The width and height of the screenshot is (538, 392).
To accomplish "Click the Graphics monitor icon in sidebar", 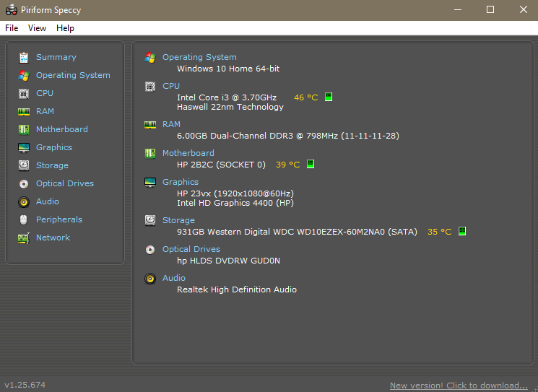I will [24, 147].
